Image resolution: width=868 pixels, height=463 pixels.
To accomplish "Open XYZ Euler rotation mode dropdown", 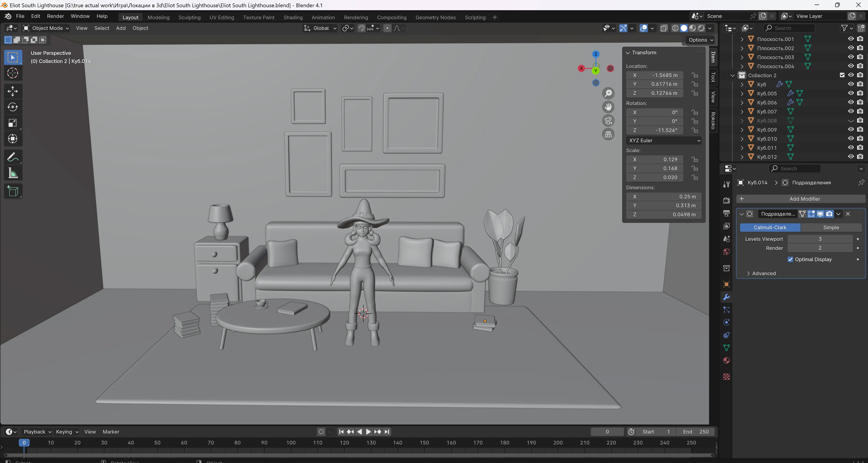I will pos(664,141).
